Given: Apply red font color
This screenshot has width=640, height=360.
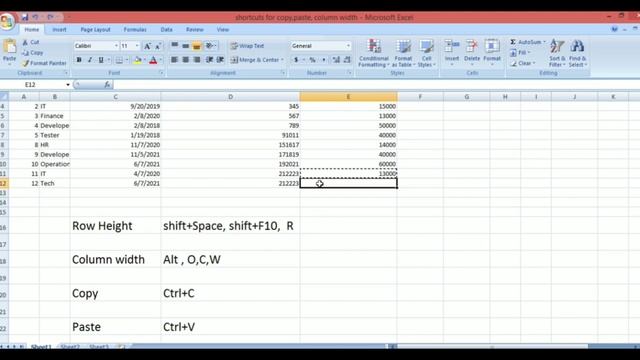Looking at the screenshot, I should [x=153, y=60].
